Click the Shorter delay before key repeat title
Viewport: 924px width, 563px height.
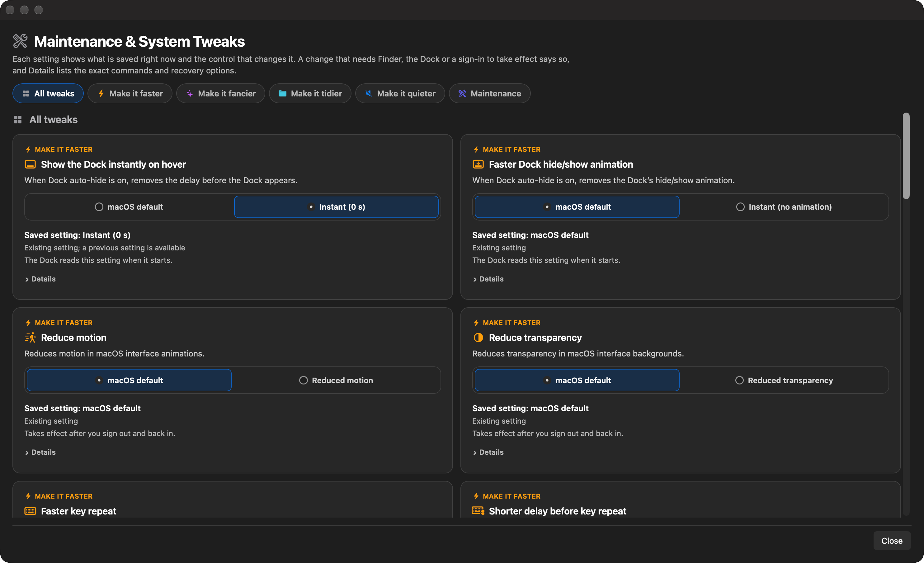[557, 511]
